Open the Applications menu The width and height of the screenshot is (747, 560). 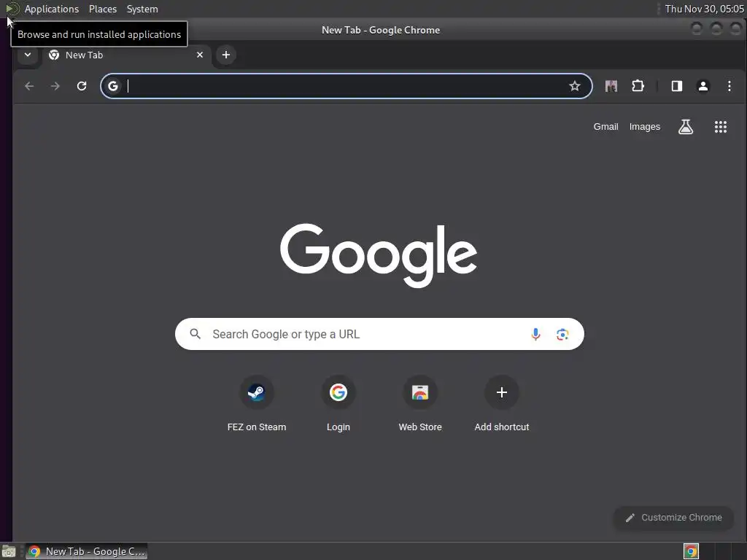coord(52,9)
